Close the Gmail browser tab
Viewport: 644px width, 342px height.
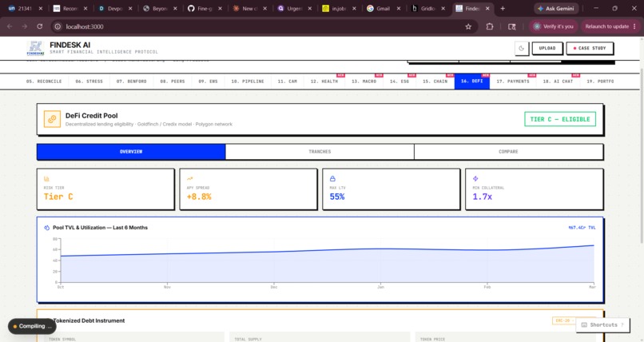tap(399, 8)
